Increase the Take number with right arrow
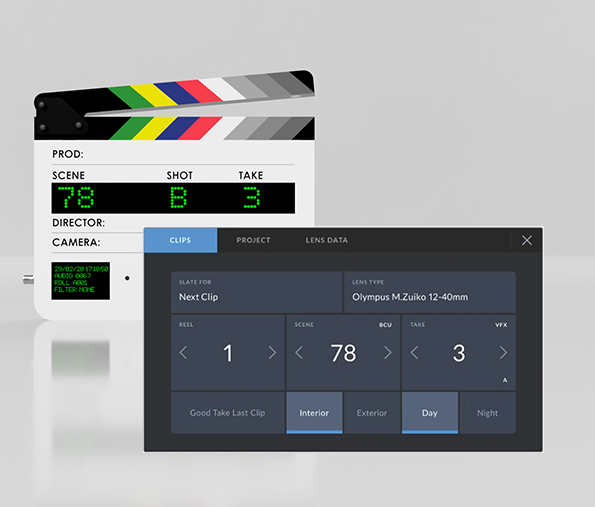 coord(503,353)
